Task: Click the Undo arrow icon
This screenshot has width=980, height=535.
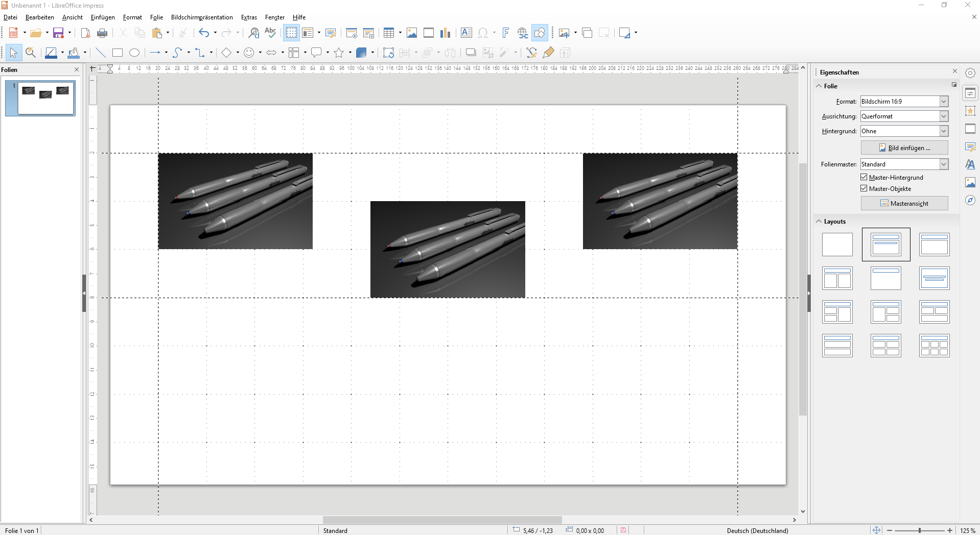Action: click(204, 33)
